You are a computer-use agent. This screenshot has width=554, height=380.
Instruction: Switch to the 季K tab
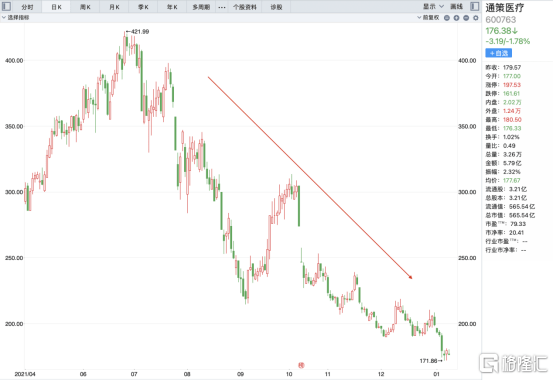(x=143, y=7)
